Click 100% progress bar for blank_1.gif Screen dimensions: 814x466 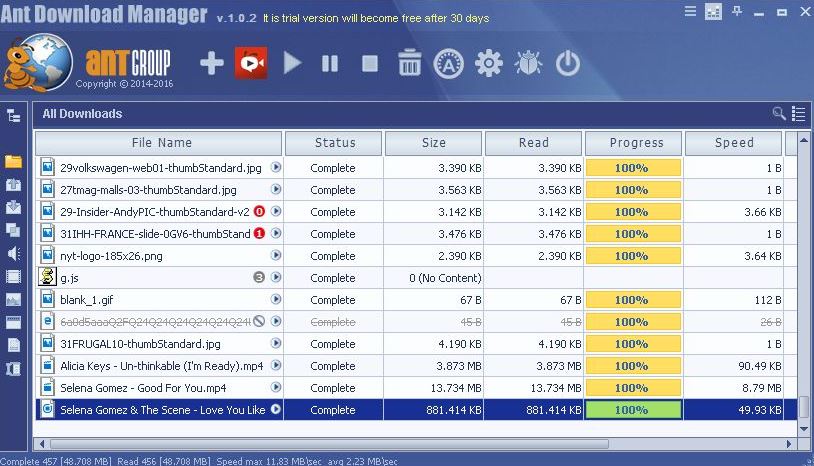pyautogui.click(x=633, y=300)
